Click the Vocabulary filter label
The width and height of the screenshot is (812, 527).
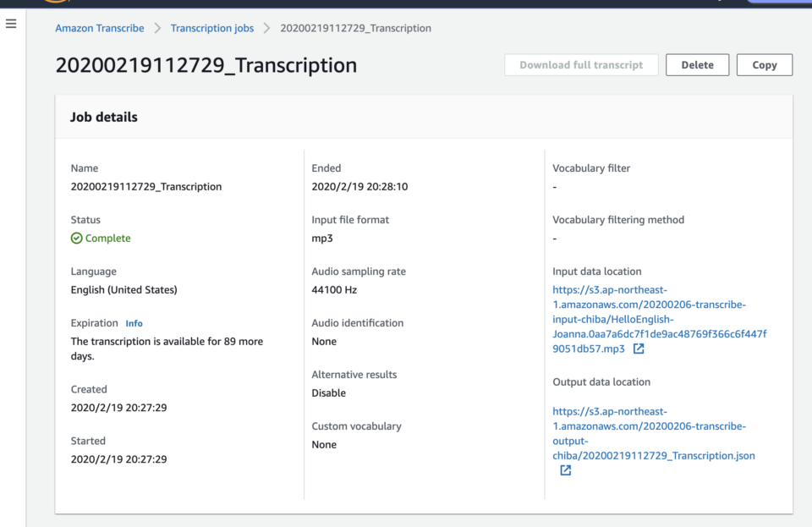point(591,168)
